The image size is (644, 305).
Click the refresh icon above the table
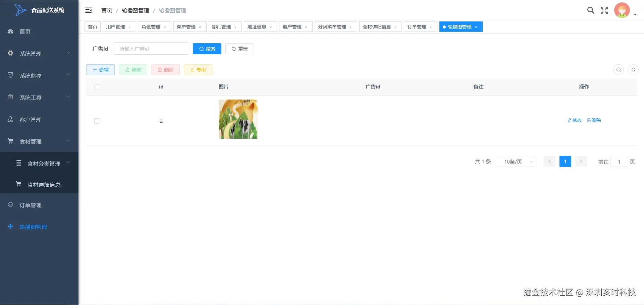pyautogui.click(x=633, y=70)
